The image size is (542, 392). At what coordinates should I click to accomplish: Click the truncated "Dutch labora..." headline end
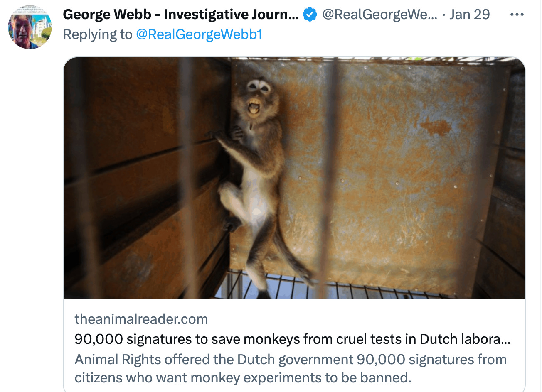[x=465, y=339]
